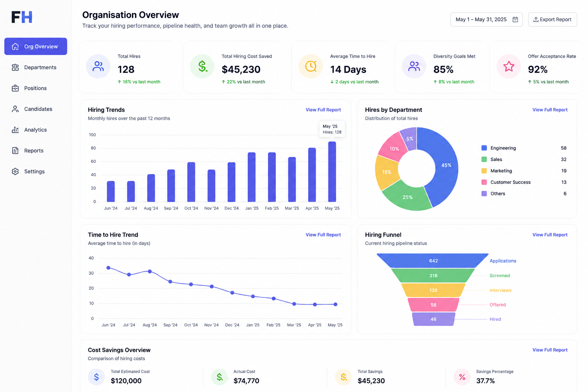The height and width of the screenshot is (392, 588).
Task: Click the Sales green legend swatch
Action: pyautogui.click(x=484, y=160)
